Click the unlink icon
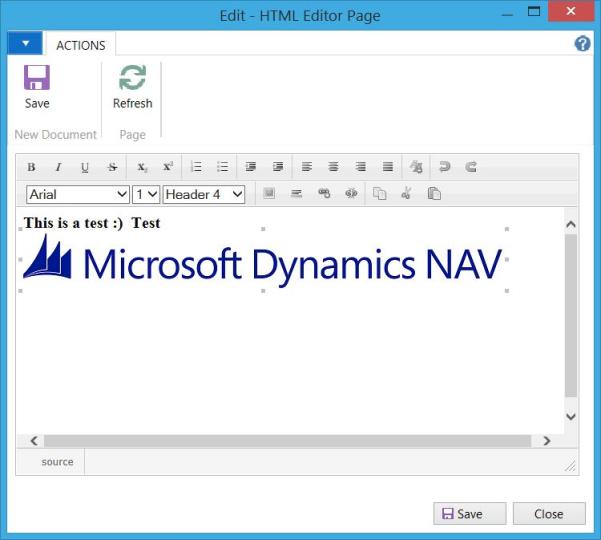Screen dimensions: 601x540 point(351,194)
